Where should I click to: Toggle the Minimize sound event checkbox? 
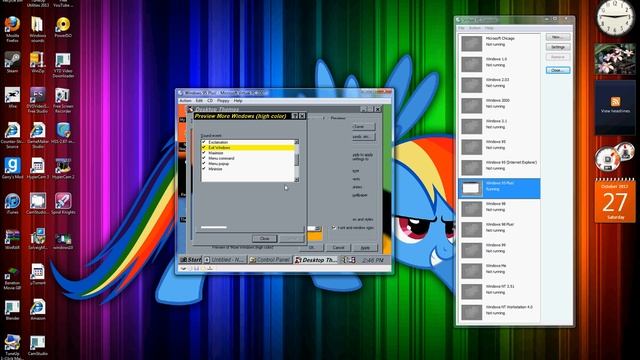coord(204,169)
